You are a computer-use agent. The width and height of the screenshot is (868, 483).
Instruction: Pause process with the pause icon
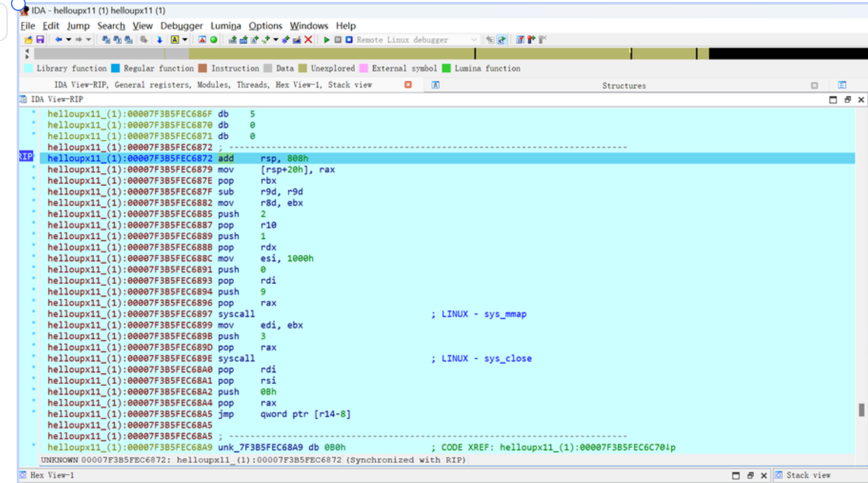pos(338,40)
